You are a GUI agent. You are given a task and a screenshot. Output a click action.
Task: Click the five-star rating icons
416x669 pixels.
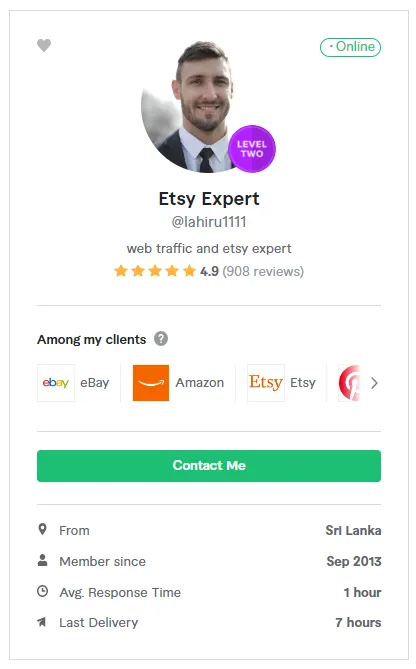[x=155, y=271]
